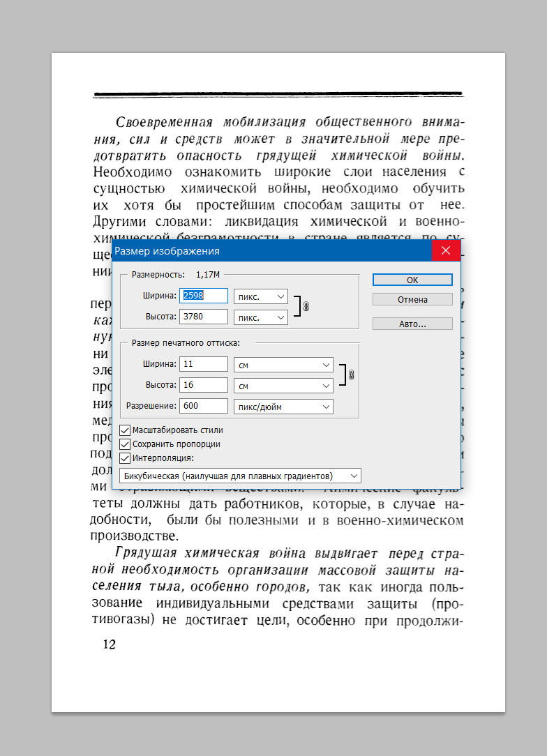Open print width см units dropdown
This screenshot has height=756, width=547.
[x=283, y=365]
